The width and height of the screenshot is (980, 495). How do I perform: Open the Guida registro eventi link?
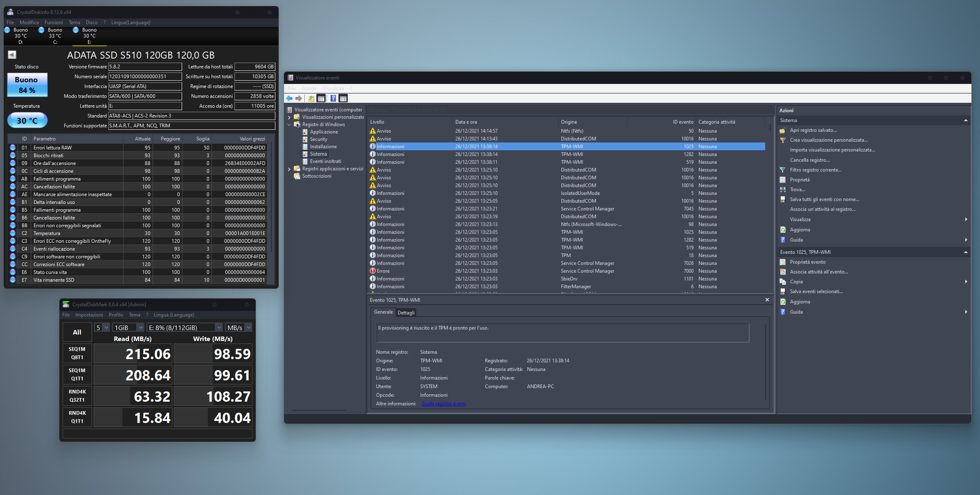444,404
